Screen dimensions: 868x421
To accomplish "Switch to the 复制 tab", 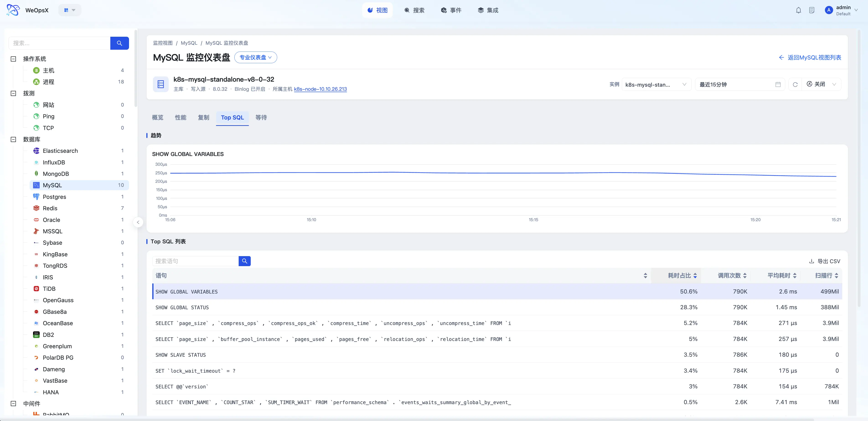I will coord(203,117).
